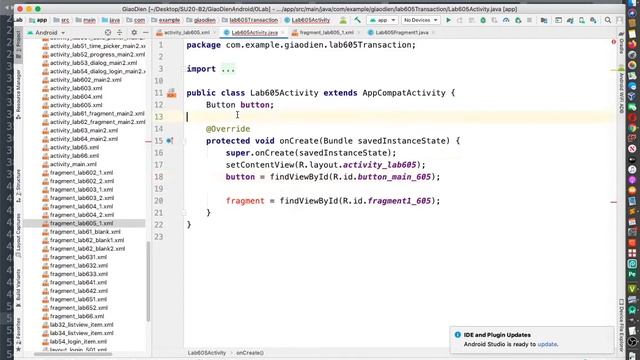Click 'button_main_605' text on line 18
The image size is (640, 360).
tap(394, 177)
